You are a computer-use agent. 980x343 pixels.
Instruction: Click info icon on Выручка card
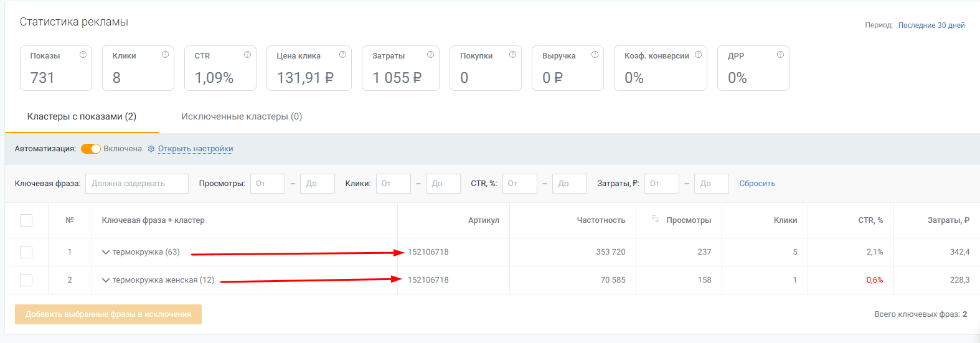coord(595,55)
